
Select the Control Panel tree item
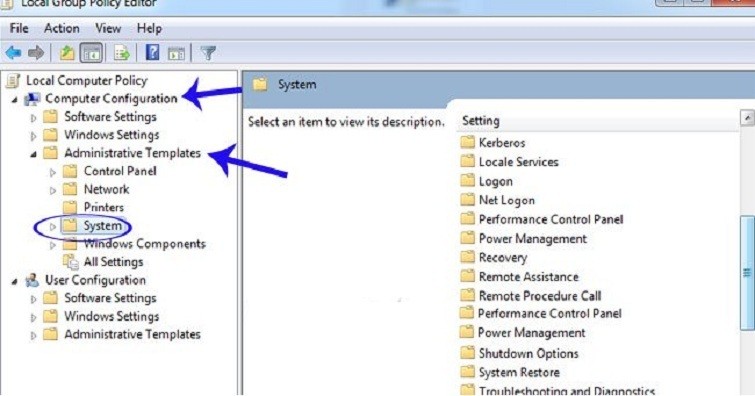[x=120, y=171]
